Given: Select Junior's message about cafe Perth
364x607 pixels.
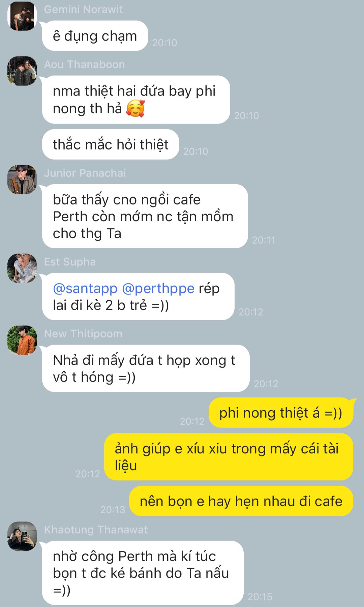Looking at the screenshot, I should [x=145, y=216].
